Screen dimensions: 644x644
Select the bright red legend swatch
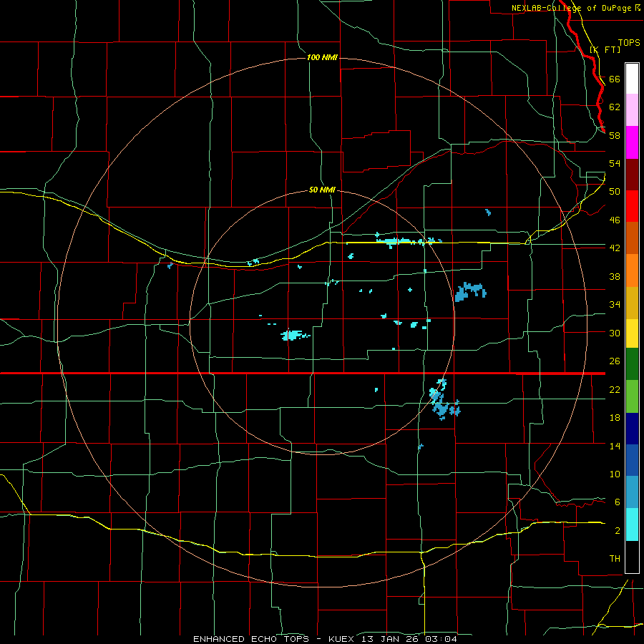pyautogui.click(x=632, y=206)
